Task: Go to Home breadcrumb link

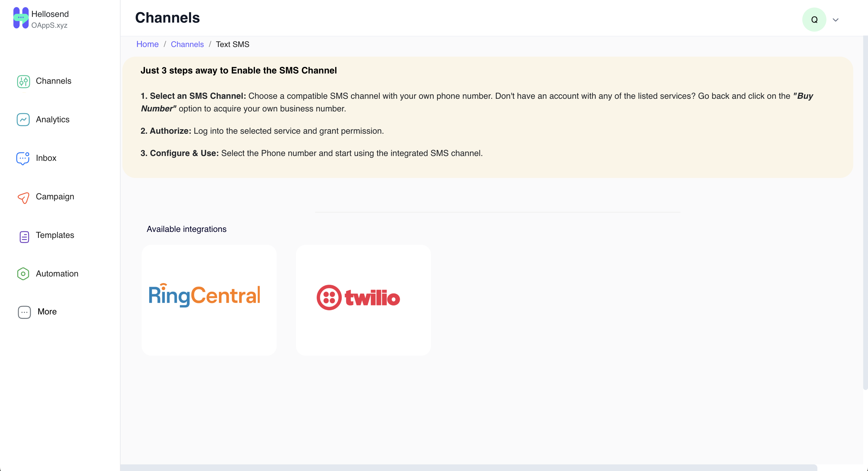Action: point(147,44)
